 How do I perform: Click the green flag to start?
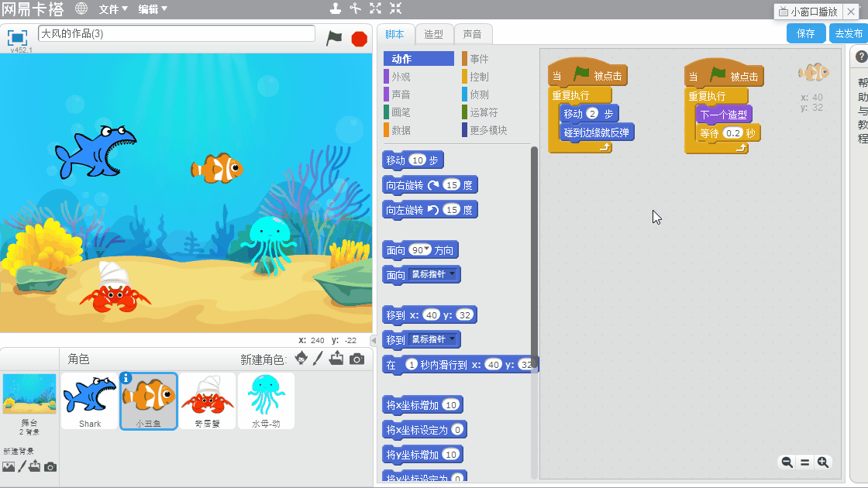[334, 38]
